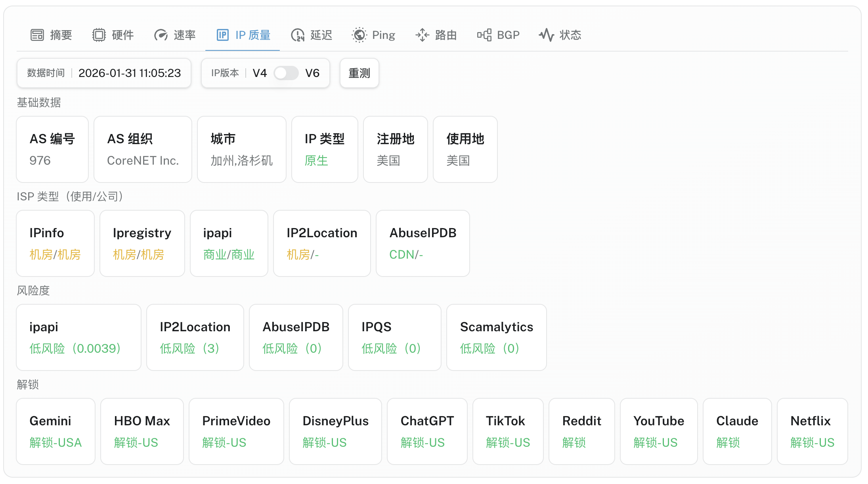Select the V4 label option
Viewport: 868px width, 484px height.
coord(260,73)
